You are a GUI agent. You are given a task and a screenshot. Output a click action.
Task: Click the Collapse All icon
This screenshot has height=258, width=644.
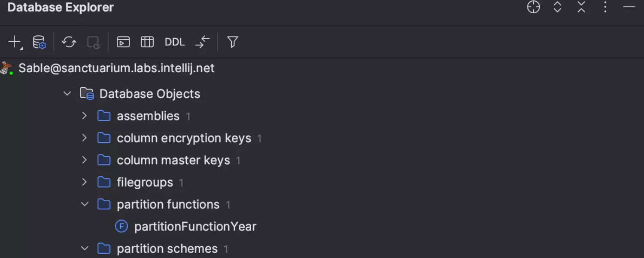(x=581, y=7)
